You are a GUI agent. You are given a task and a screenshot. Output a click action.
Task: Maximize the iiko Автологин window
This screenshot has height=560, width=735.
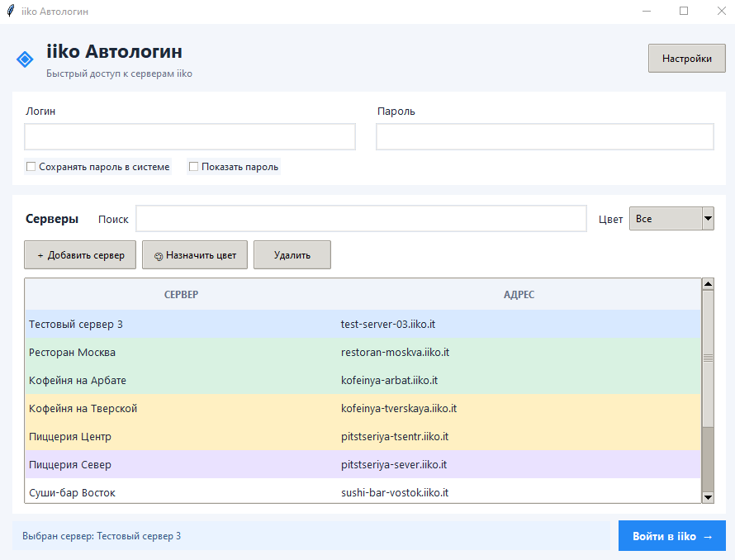point(684,11)
